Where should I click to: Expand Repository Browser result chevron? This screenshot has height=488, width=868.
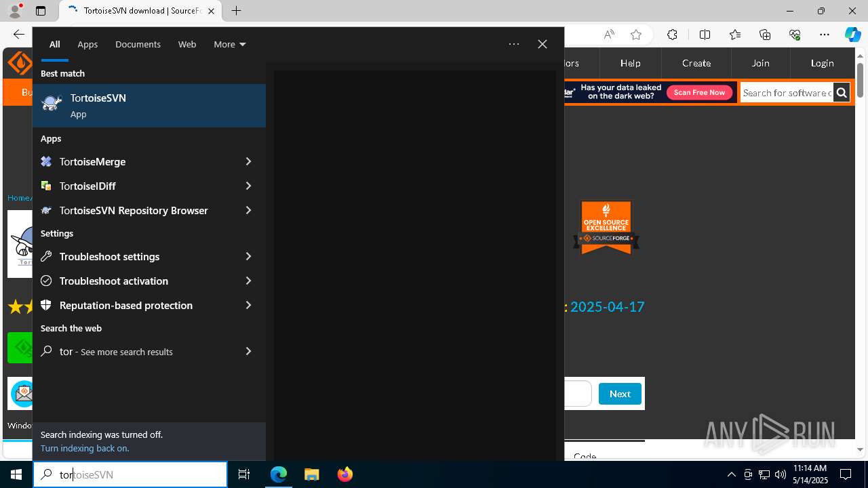(x=248, y=210)
